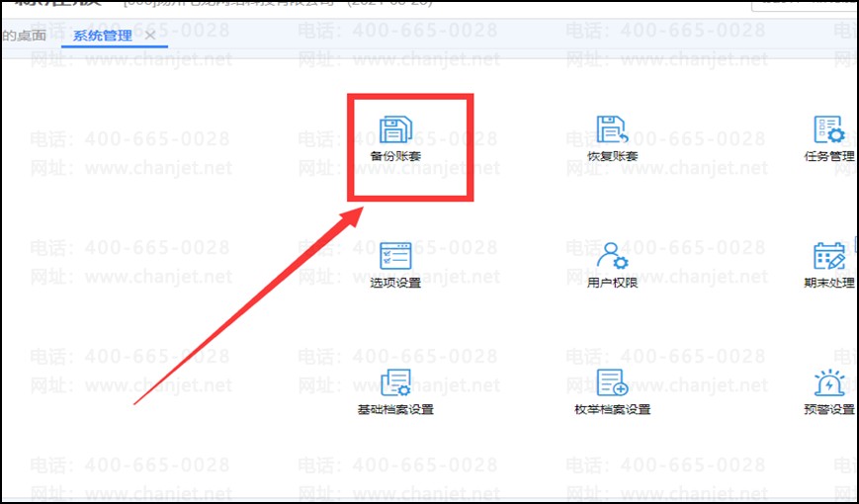Open the 基础档案设置 documents icon

point(395,382)
